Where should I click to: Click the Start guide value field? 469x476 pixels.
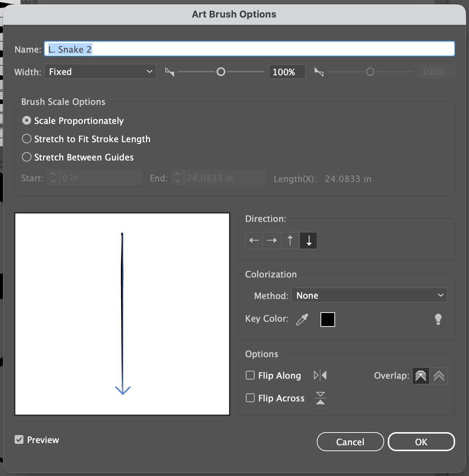point(100,178)
